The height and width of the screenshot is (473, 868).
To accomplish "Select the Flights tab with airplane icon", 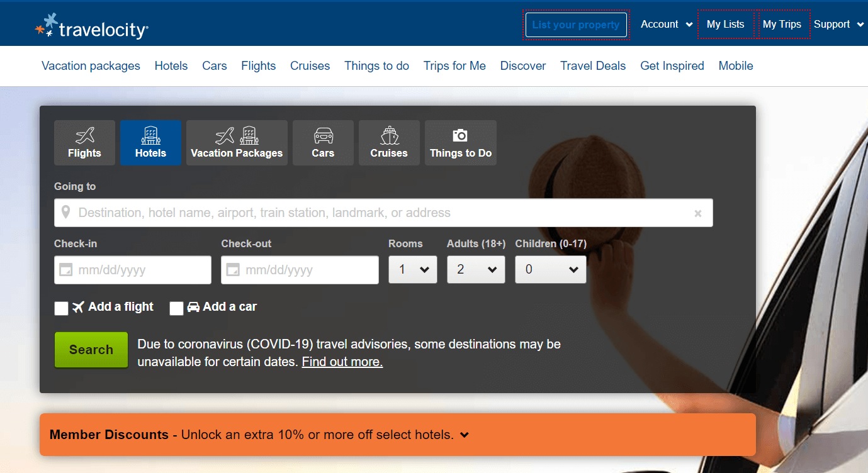I will (x=84, y=143).
